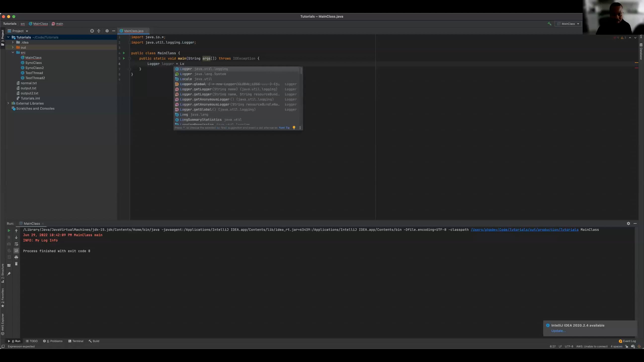
Task: Collapse the src folder in Project tree
Action: 13,52
